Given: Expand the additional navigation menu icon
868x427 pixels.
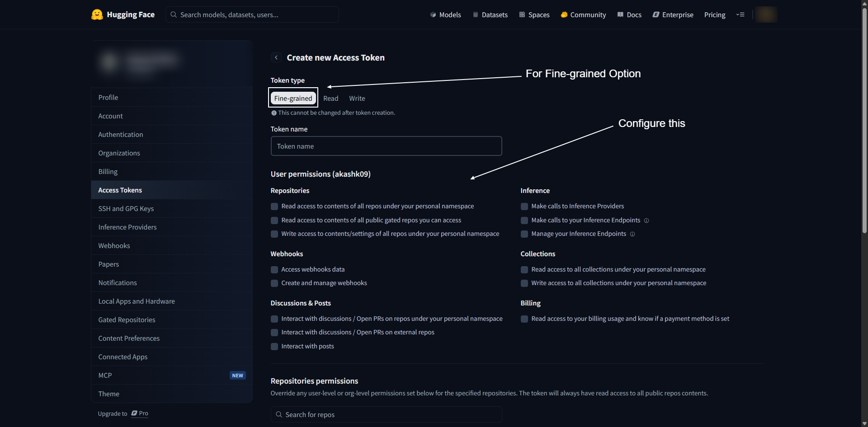Looking at the screenshot, I should [x=740, y=14].
